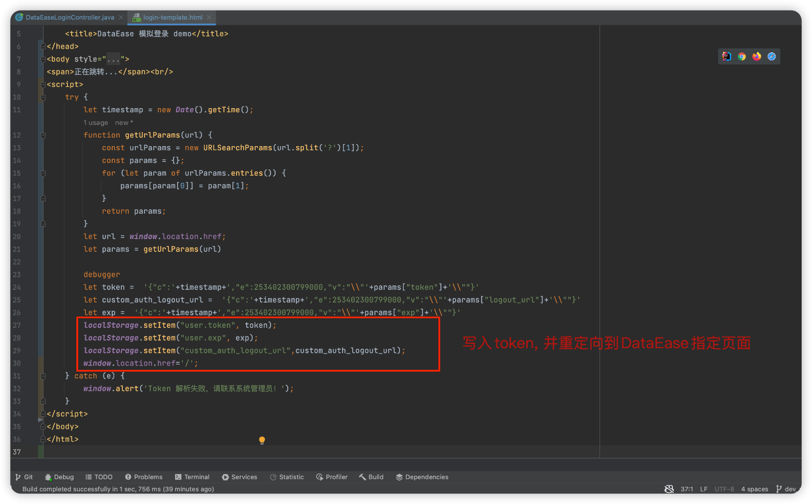Click the 4 spaces indent setting
Screen dimensions: 812x504
755,489
